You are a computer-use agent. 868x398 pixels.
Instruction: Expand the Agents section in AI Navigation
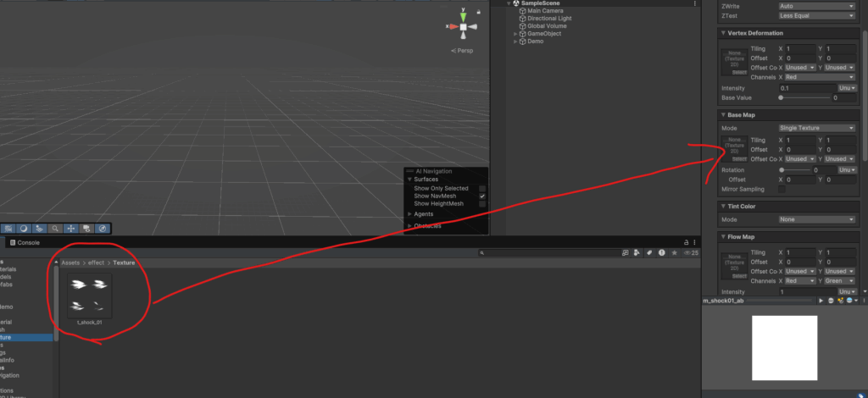[410, 214]
